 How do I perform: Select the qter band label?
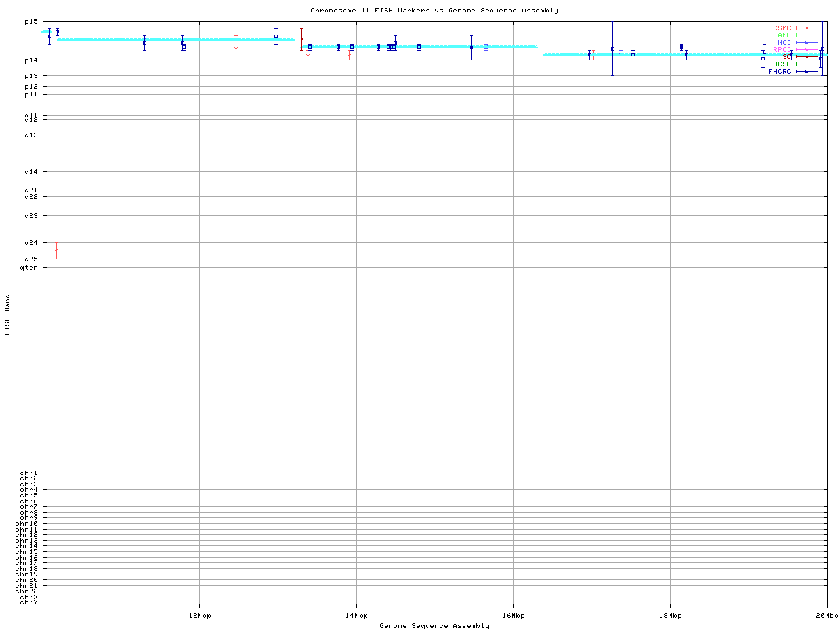[29, 268]
